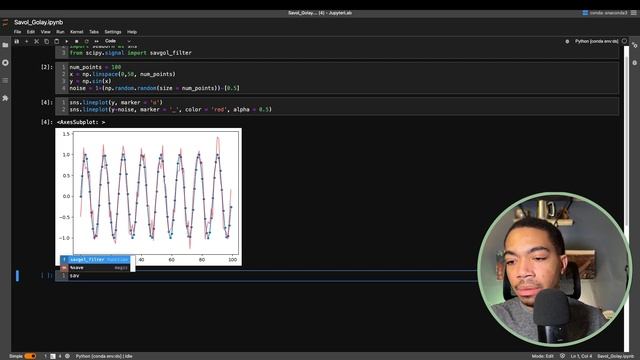The width and height of the screenshot is (640, 360).
Task: Open the cell type Code dropdown
Action: click(x=118, y=41)
